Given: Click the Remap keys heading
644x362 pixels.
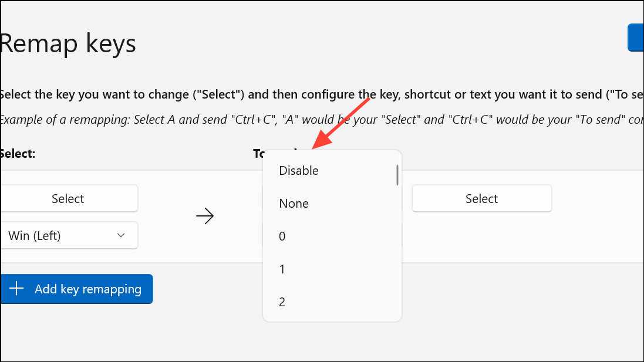Looking at the screenshot, I should coord(69,43).
